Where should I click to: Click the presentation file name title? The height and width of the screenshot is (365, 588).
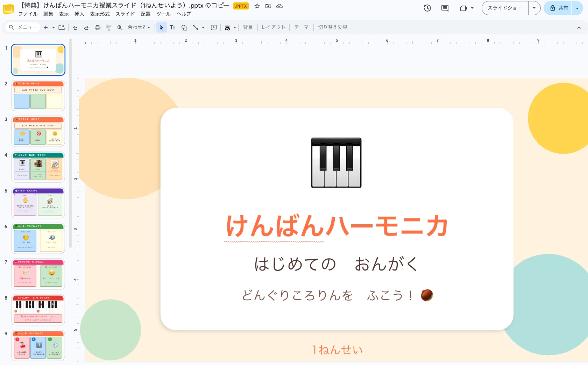(x=124, y=6)
